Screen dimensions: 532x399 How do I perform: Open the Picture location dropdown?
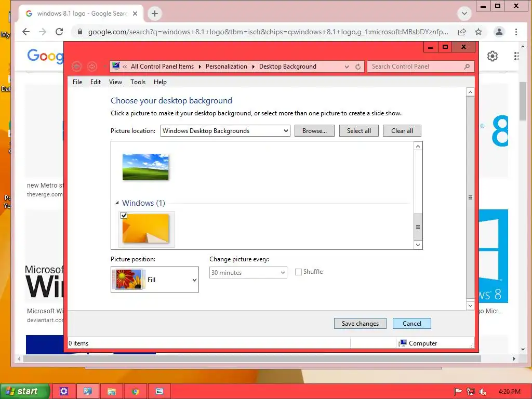tap(225, 130)
